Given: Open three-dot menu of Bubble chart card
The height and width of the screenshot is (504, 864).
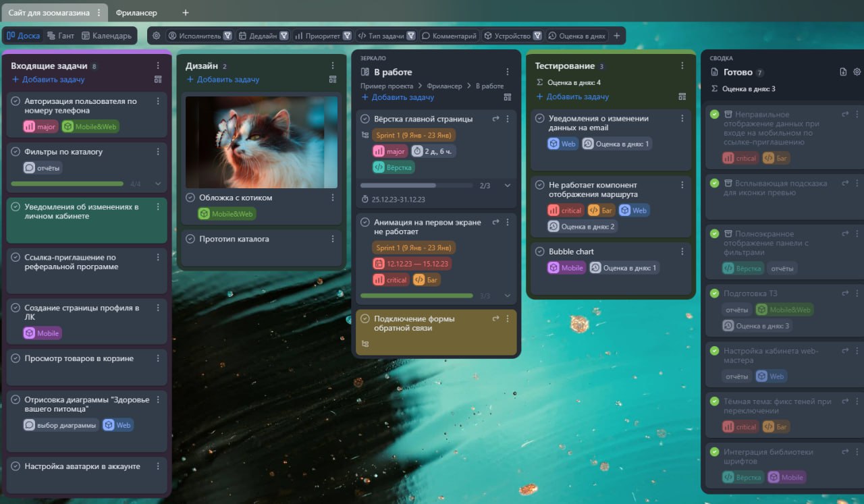Looking at the screenshot, I should pos(682,252).
